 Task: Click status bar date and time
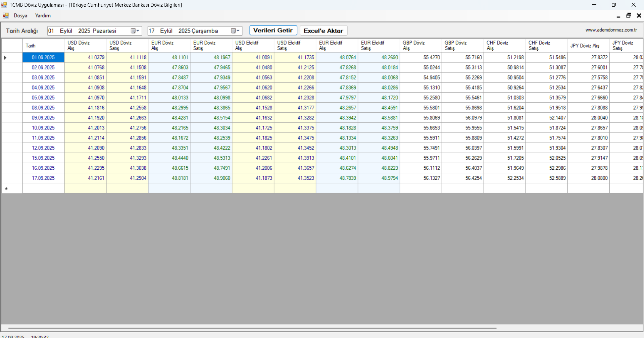tap(25, 336)
